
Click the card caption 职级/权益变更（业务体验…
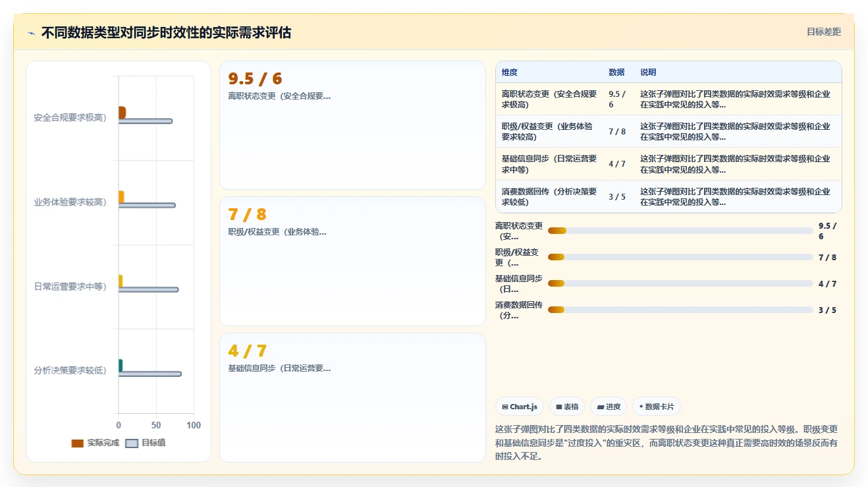tap(277, 232)
